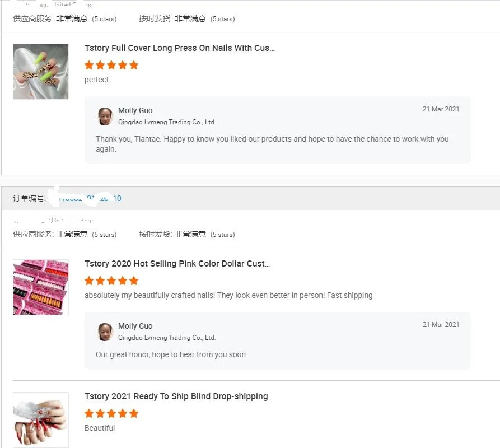Click the red nails product thumbnail
Image resolution: width=500 pixels, height=448 pixels.
pyautogui.click(x=41, y=419)
